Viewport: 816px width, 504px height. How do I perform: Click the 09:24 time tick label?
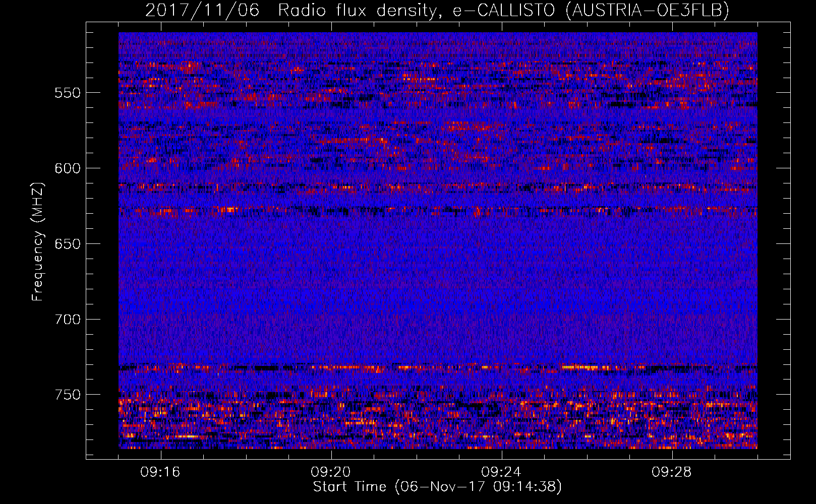(501, 472)
